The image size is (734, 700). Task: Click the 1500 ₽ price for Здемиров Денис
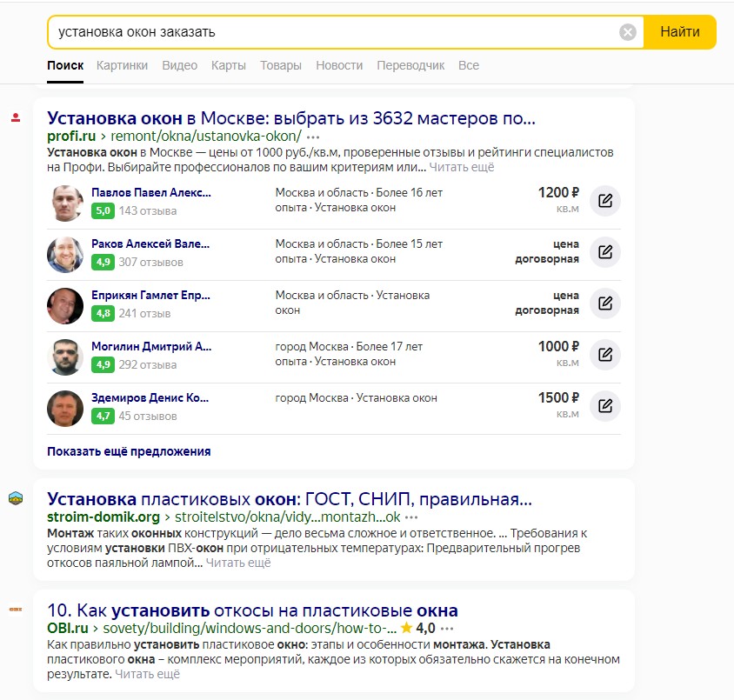pyautogui.click(x=558, y=397)
